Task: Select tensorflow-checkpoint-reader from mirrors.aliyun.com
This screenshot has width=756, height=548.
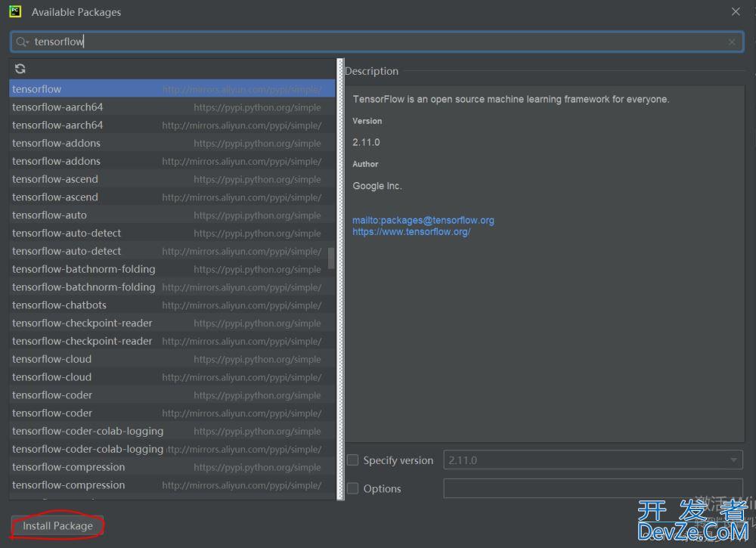Action: (x=172, y=341)
